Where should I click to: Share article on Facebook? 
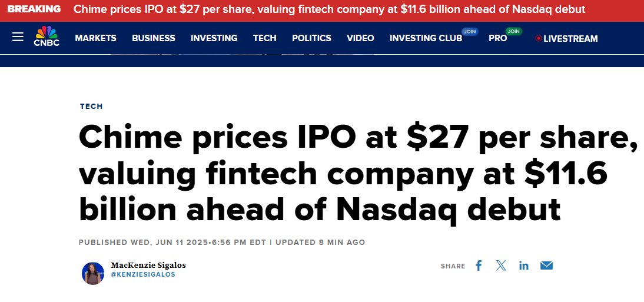coord(479,266)
